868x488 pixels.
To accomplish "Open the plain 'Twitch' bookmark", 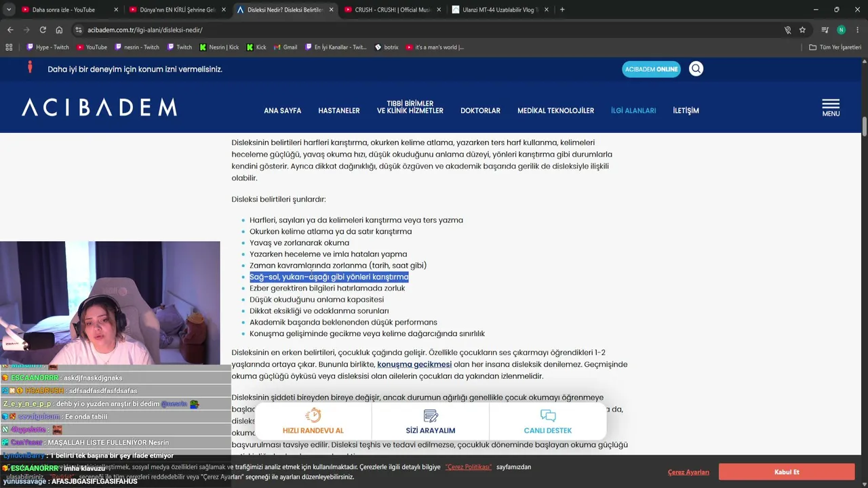I will point(179,47).
